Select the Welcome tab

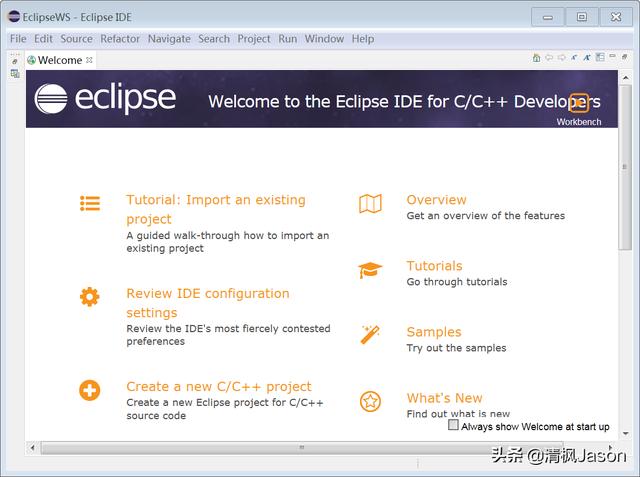[x=60, y=60]
